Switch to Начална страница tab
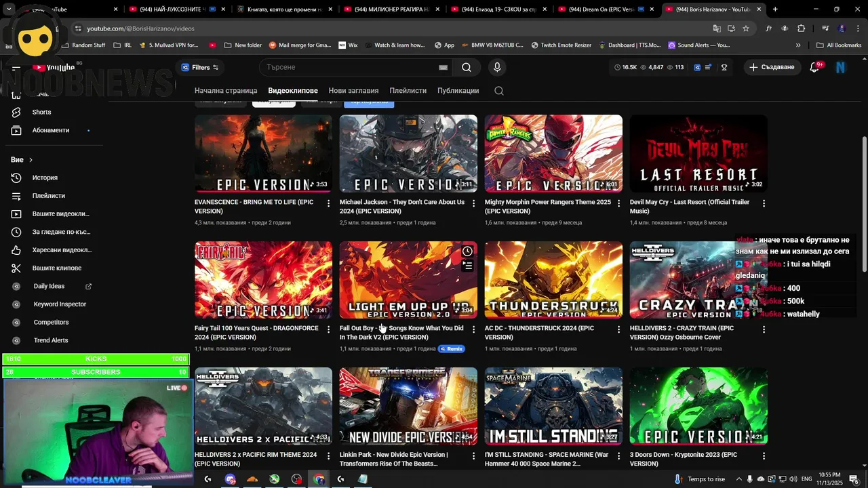Image resolution: width=868 pixels, height=488 pixels. (226, 90)
